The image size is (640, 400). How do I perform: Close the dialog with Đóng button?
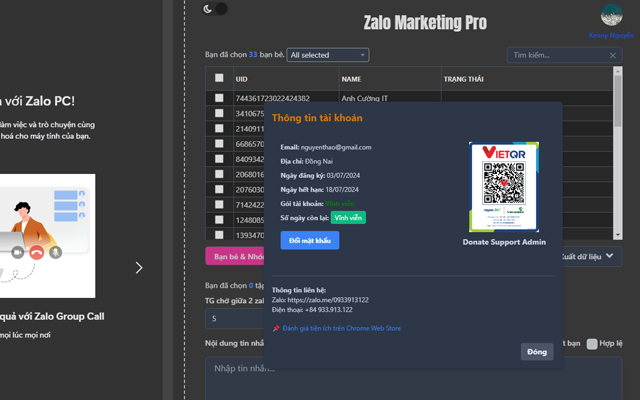tap(537, 352)
